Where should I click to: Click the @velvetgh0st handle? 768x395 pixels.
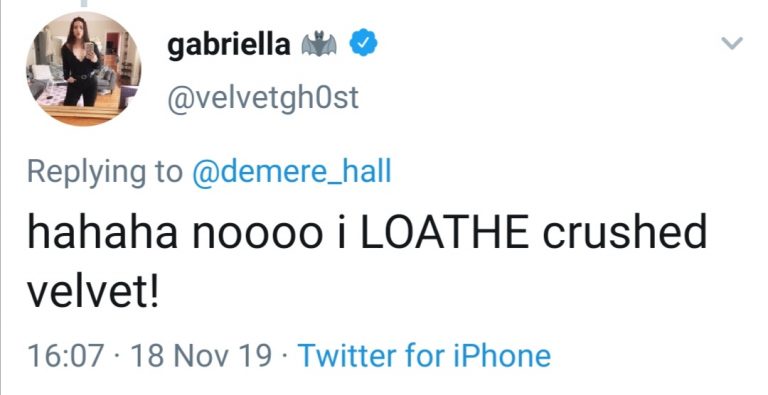263,98
